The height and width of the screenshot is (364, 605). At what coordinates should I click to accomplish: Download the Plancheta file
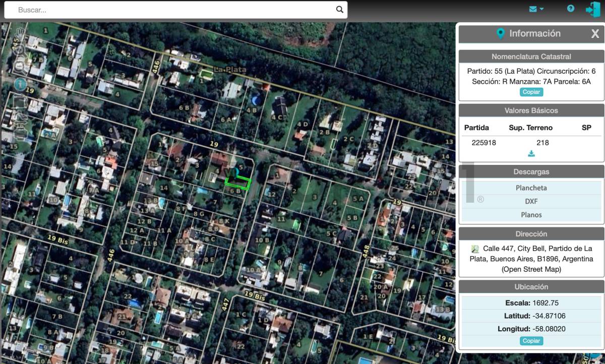(531, 188)
